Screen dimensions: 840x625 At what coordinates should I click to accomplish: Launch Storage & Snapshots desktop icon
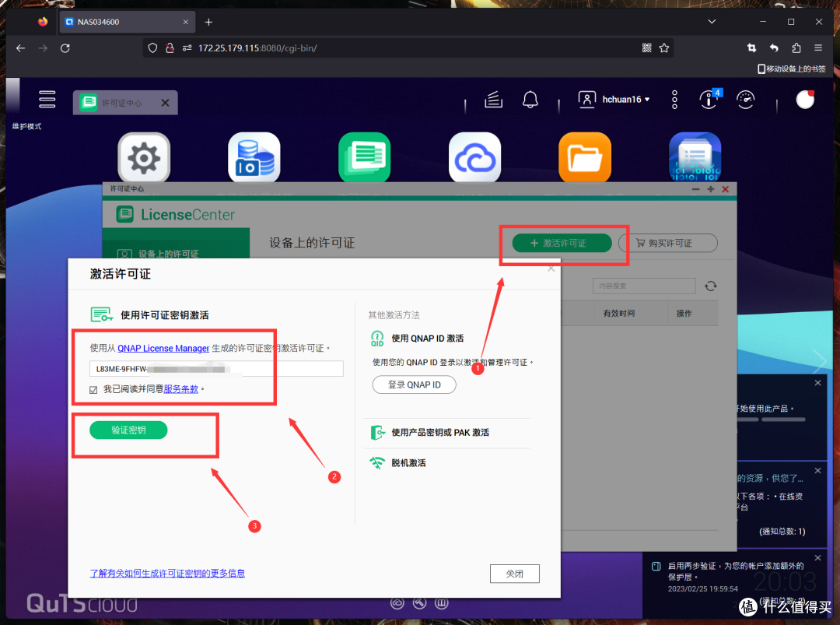click(254, 157)
